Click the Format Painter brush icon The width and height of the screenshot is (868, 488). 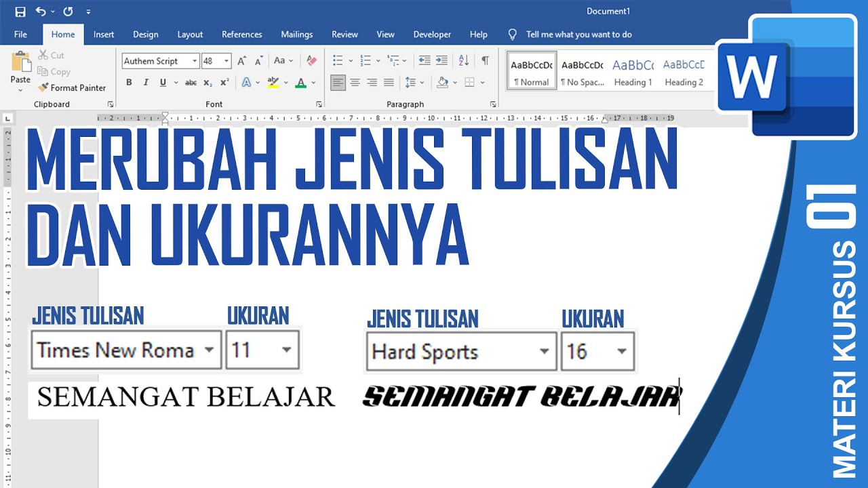[43, 87]
